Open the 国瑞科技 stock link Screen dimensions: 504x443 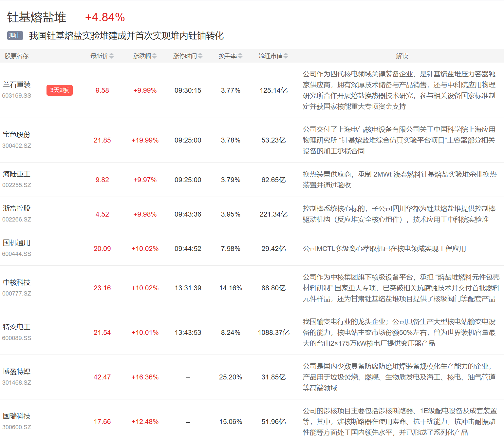(17, 416)
